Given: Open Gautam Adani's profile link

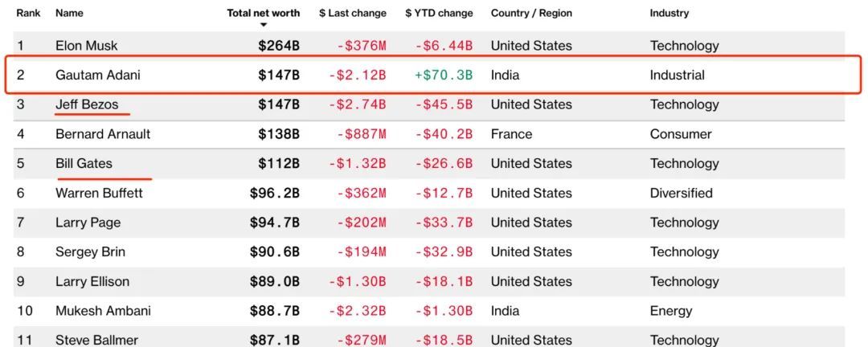Looking at the screenshot, I should 98,76.
